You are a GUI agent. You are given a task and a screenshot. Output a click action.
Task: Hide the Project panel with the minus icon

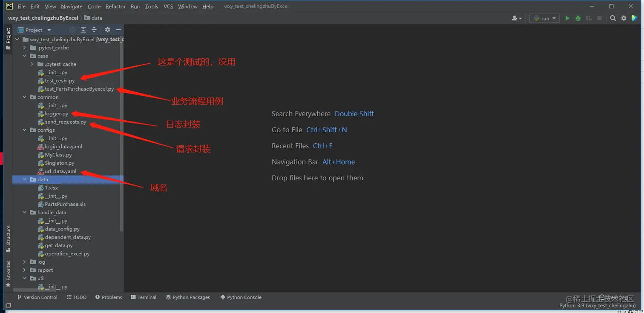tap(118, 30)
